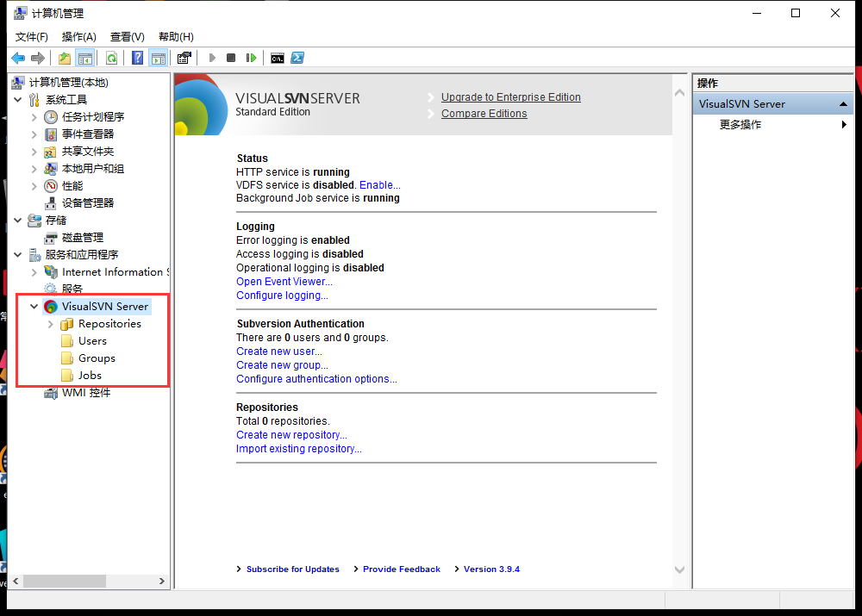
Task: Open the 帮助(H) menu
Action: pos(176,37)
